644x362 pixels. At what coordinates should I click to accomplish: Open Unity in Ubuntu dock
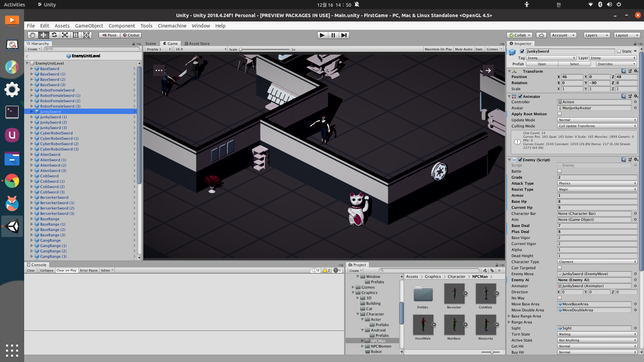click(x=12, y=227)
